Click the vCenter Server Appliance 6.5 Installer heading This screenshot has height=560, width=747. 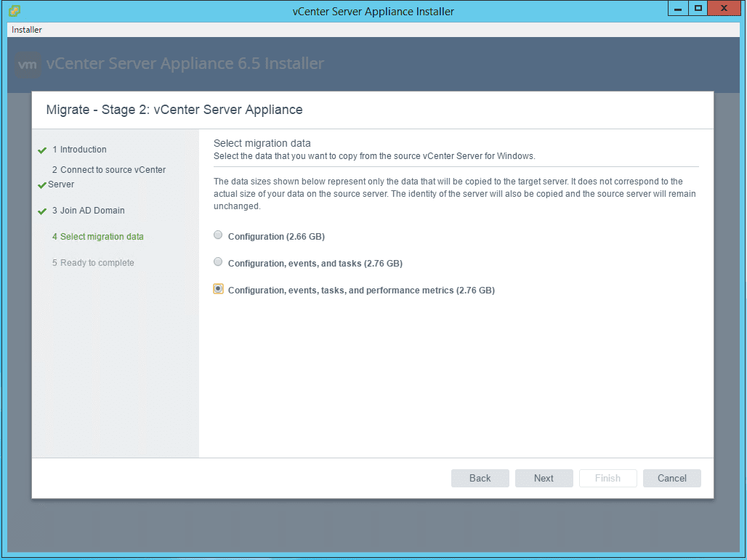click(x=185, y=63)
